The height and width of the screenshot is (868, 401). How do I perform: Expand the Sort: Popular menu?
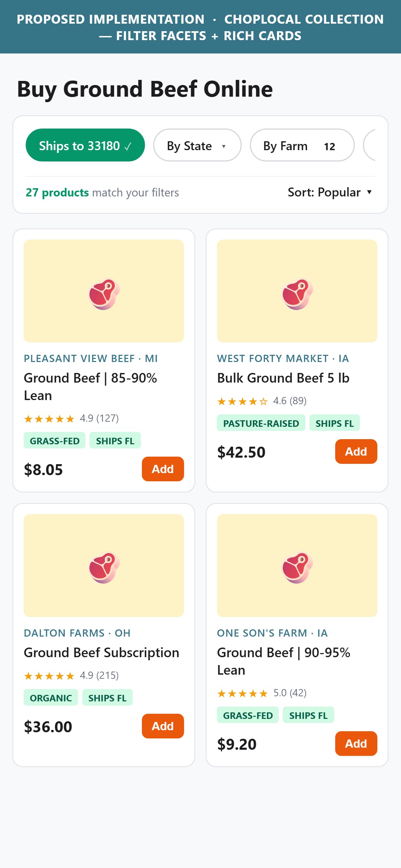[330, 192]
